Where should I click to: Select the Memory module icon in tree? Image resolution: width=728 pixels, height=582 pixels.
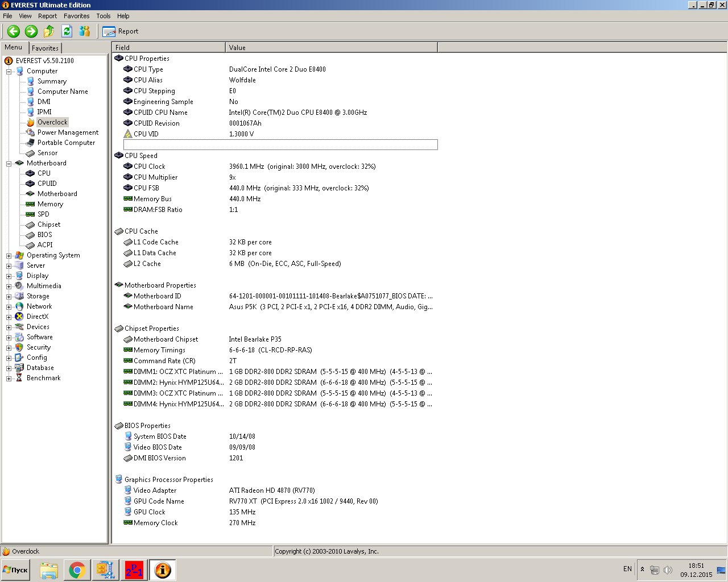tap(31, 204)
